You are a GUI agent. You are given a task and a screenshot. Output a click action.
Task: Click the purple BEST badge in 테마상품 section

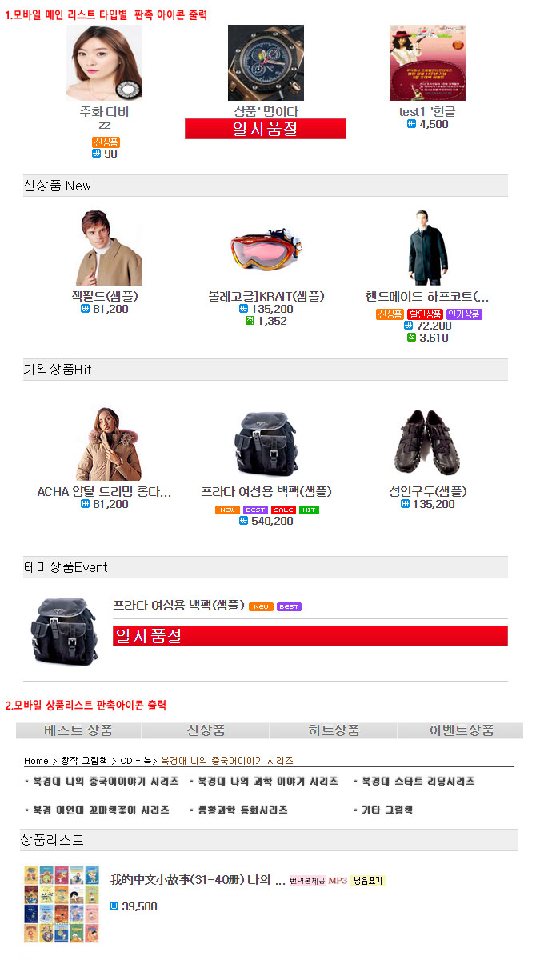pos(289,606)
